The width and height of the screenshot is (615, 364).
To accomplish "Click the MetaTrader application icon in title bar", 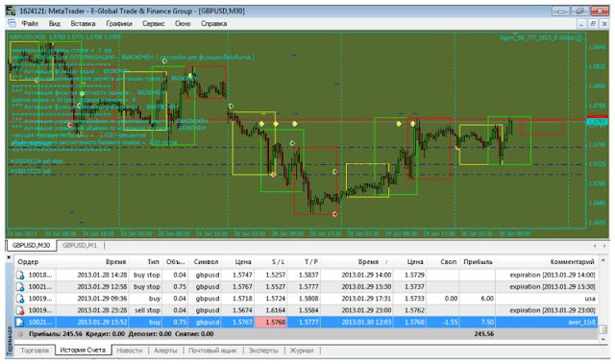I will point(11,11).
